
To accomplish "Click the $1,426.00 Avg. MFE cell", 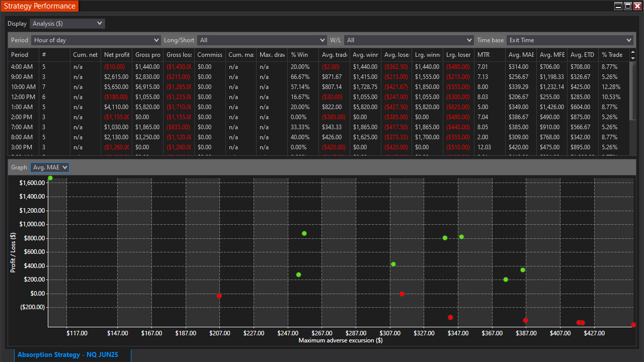I will [552, 107].
